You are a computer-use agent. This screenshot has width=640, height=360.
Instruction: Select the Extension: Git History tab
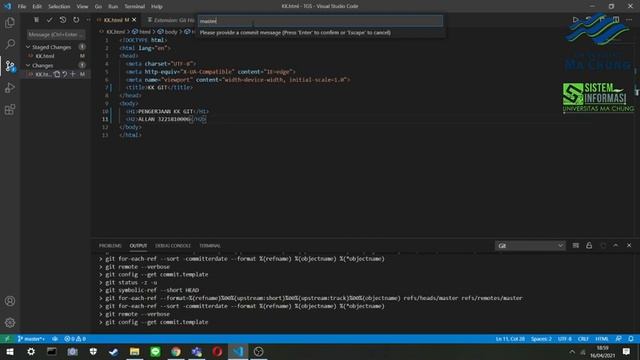click(171, 20)
